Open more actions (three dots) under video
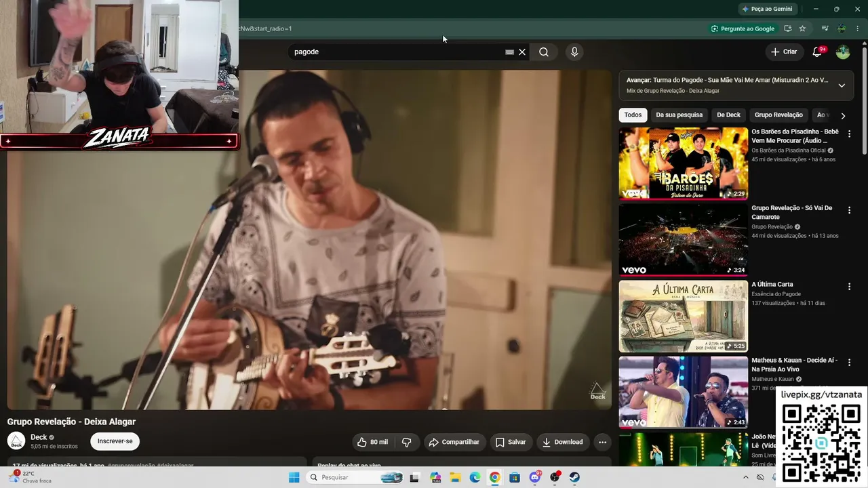The width and height of the screenshot is (868, 488). coord(602,442)
